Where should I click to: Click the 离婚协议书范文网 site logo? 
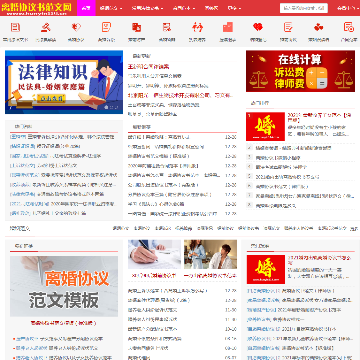pyautogui.click(x=36, y=8)
